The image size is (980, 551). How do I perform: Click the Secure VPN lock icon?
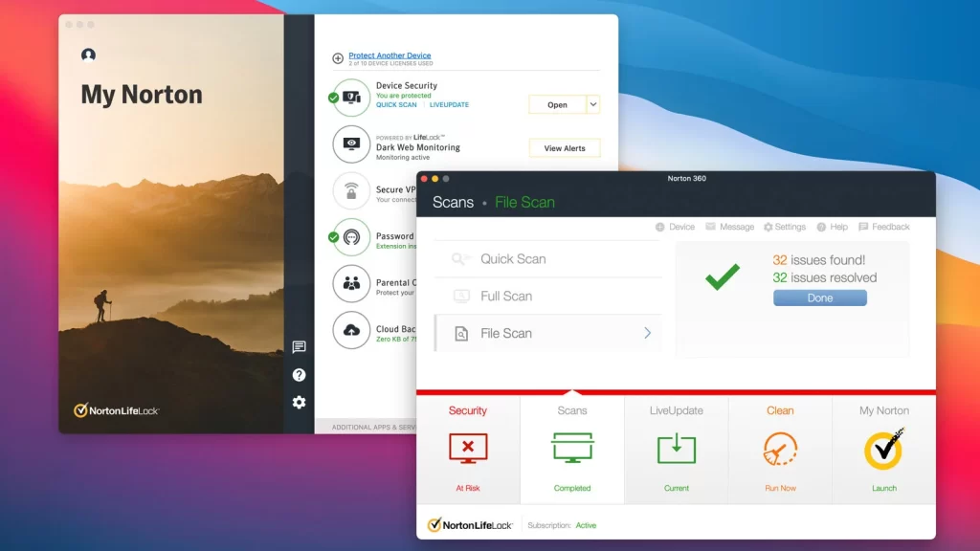(x=351, y=190)
